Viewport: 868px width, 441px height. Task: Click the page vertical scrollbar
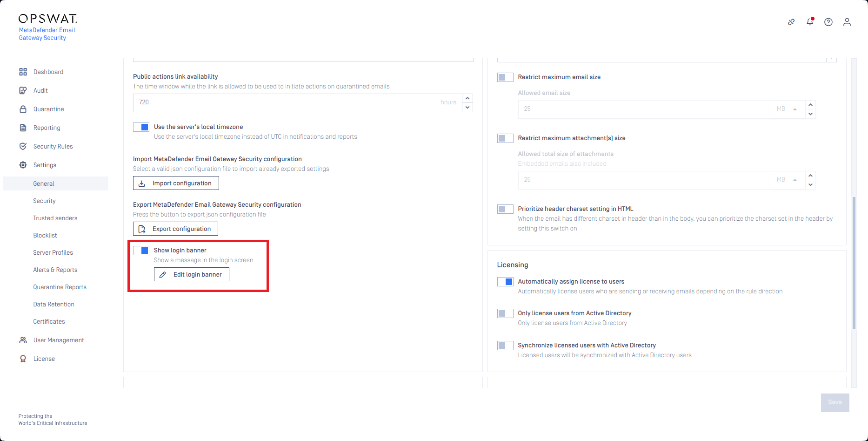click(854, 263)
